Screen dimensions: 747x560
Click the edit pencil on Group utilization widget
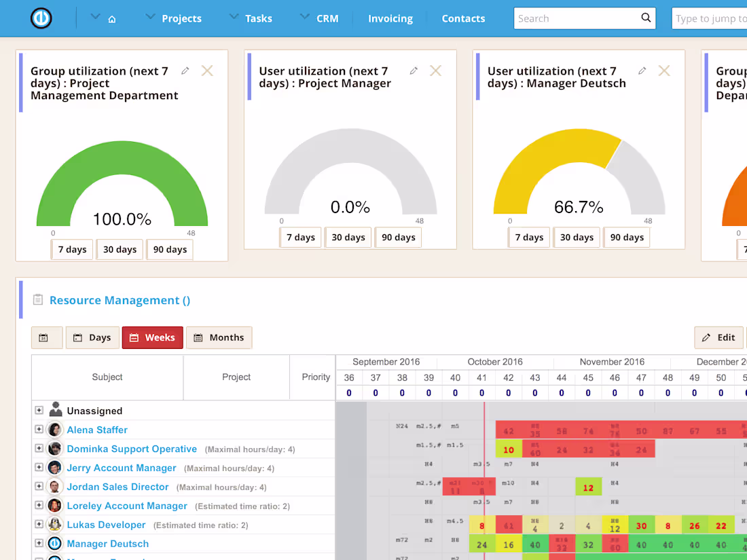click(185, 70)
